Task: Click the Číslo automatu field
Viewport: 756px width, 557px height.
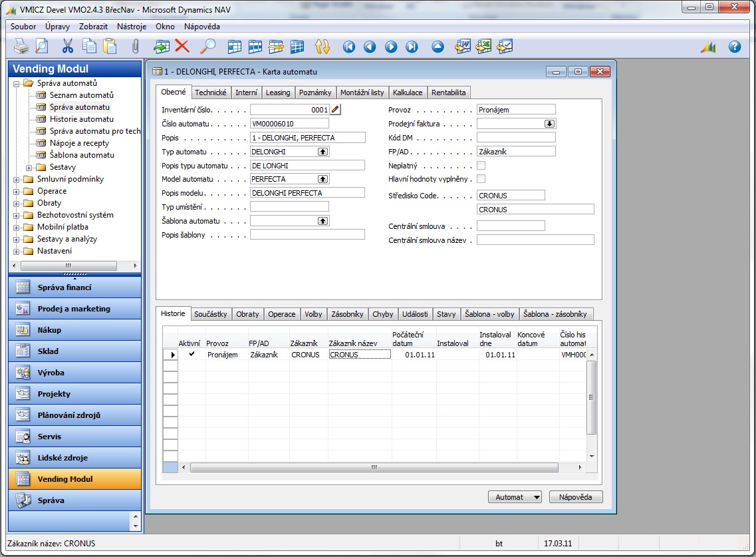Action: (289, 124)
